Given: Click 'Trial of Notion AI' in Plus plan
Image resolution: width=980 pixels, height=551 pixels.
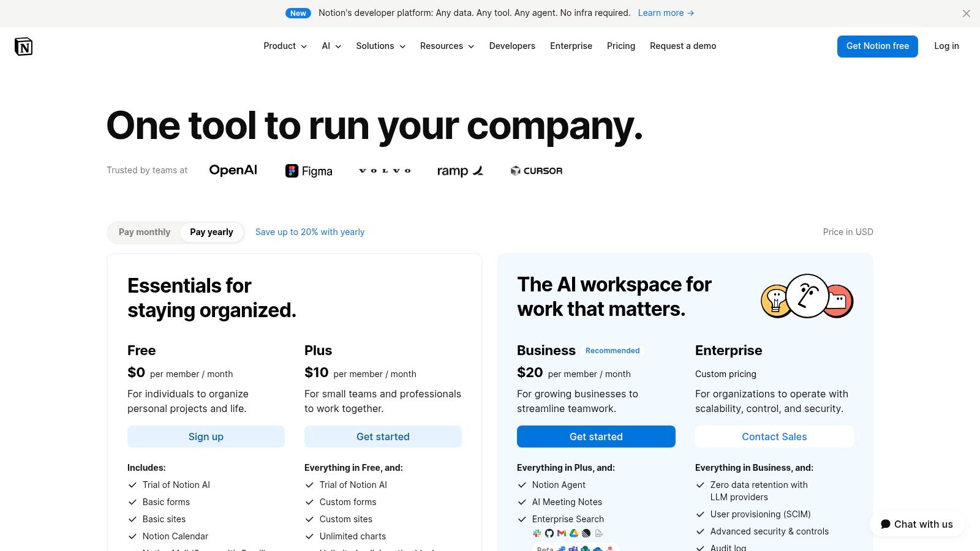Looking at the screenshot, I should pyautogui.click(x=353, y=485).
